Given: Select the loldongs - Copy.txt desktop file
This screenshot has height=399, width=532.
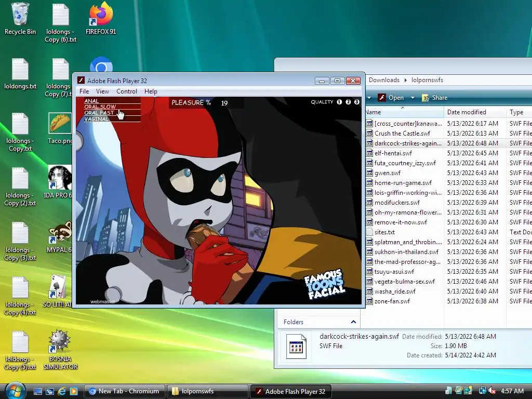Looking at the screenshot, I should pos(20,132).
